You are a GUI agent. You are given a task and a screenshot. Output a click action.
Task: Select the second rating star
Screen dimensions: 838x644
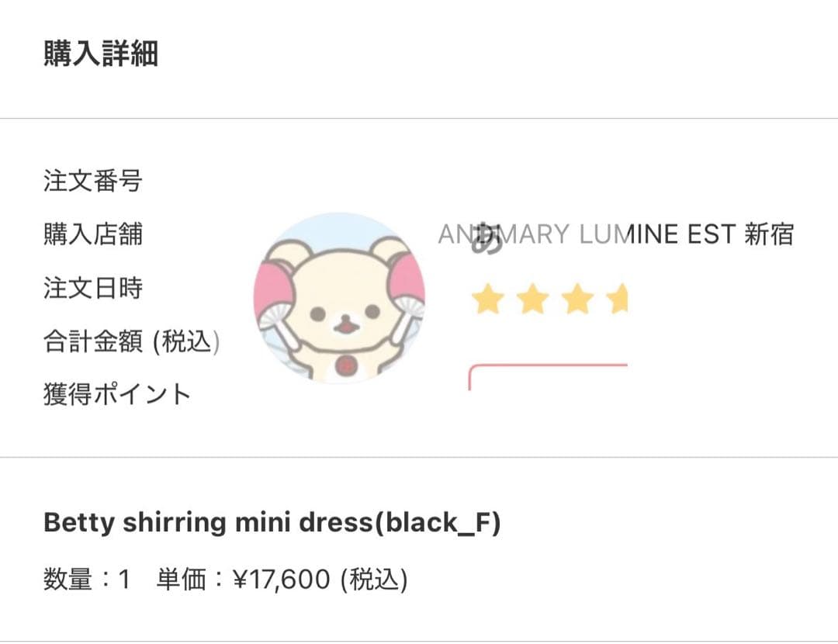532,299
